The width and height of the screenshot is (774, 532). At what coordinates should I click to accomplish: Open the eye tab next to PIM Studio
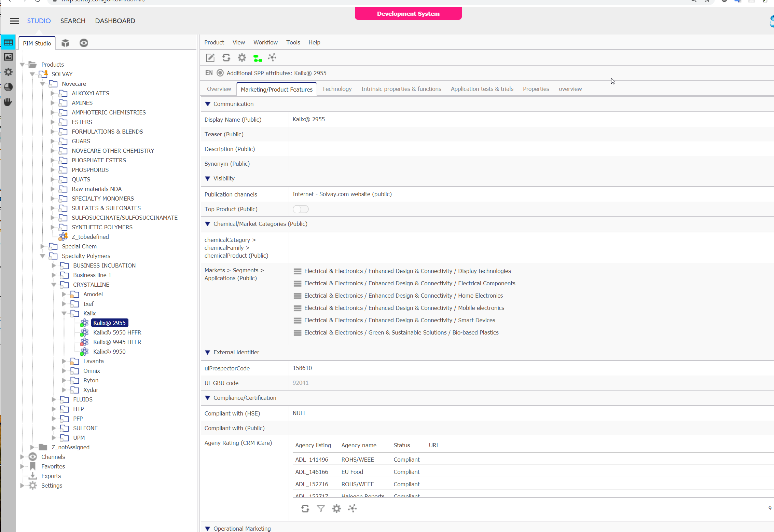pyautogui.click(x=84, y=43)
